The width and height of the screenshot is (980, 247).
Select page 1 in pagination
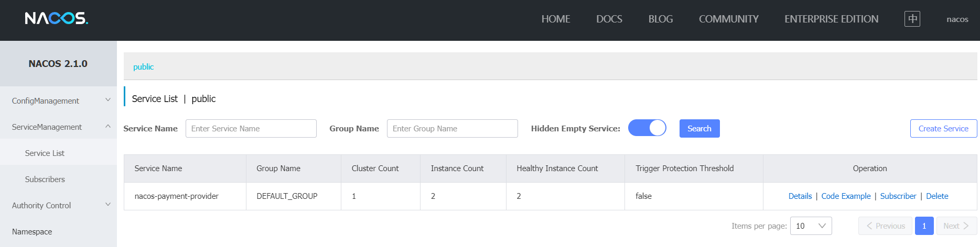[x=924, y=226]
